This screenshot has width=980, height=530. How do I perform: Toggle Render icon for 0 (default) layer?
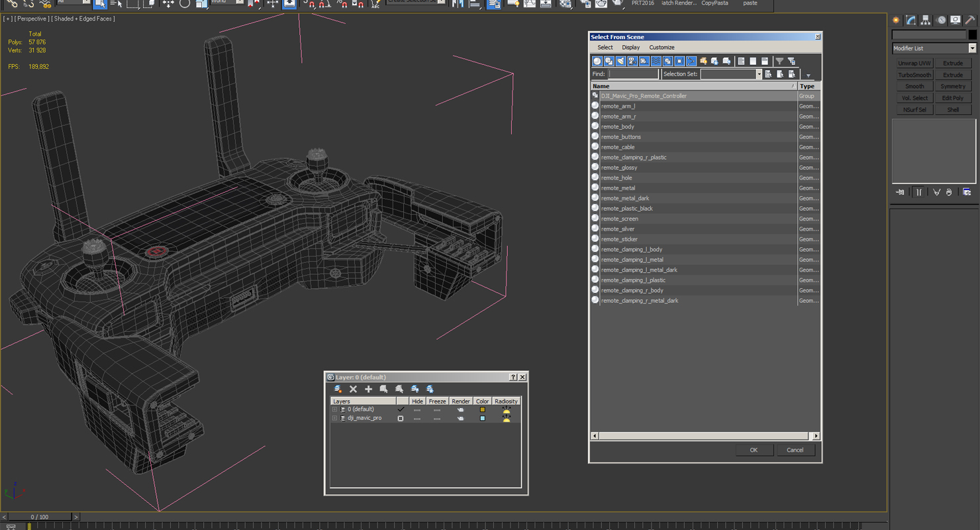[461, 409]
